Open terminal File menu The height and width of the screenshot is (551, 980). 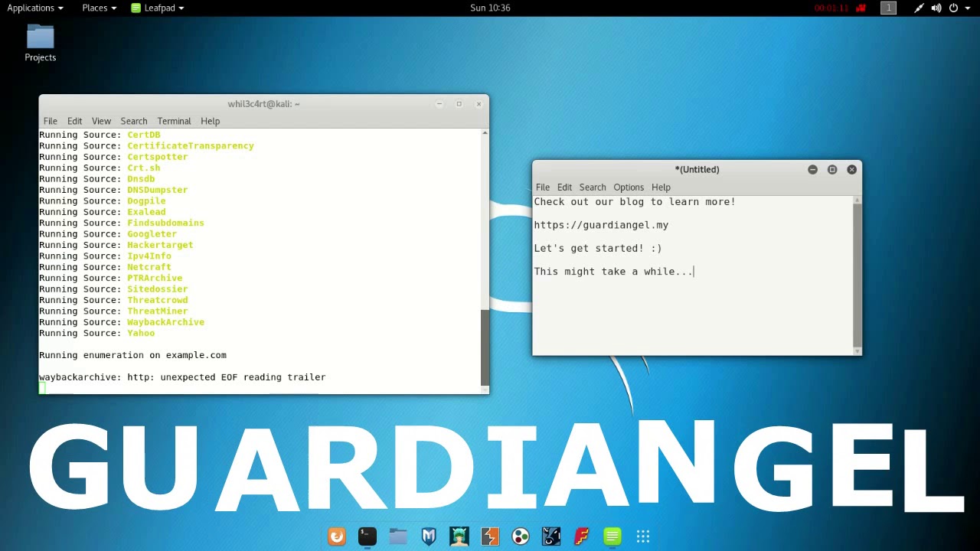click(50, 121)
